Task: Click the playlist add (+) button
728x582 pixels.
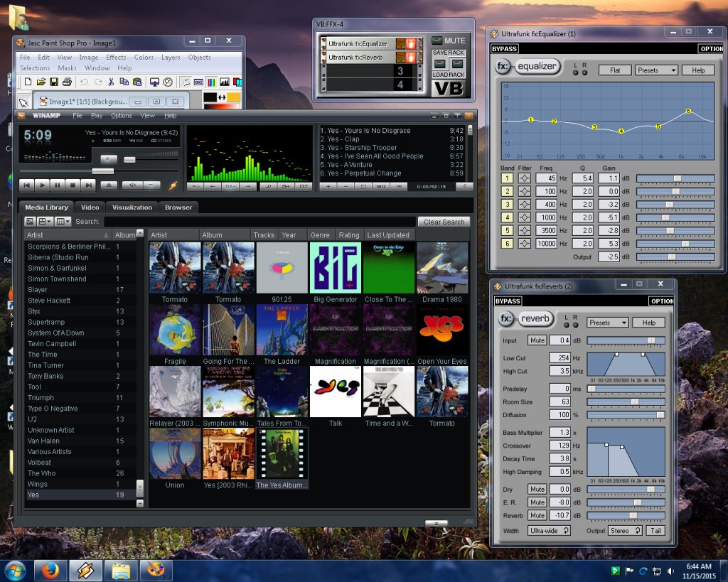Action: tap(328, 187)
